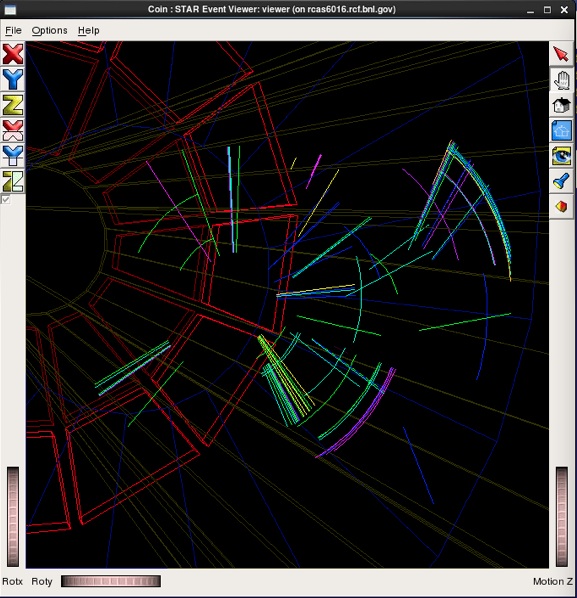Viewport: 577px width, 598px height.
Task: Go to the home camera position
Action: (x=561, y=105)
